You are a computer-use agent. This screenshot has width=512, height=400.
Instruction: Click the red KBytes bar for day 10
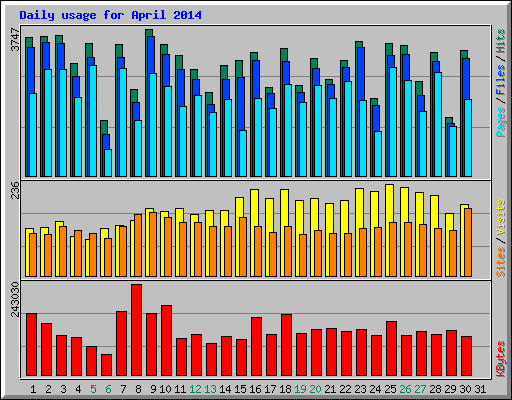166,340
